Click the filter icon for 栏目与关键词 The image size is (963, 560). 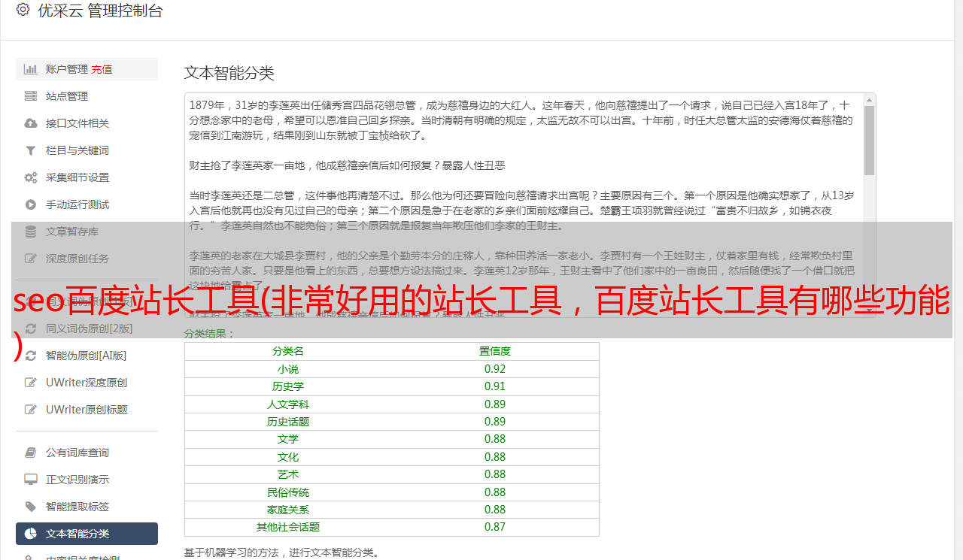coord(31,150)
